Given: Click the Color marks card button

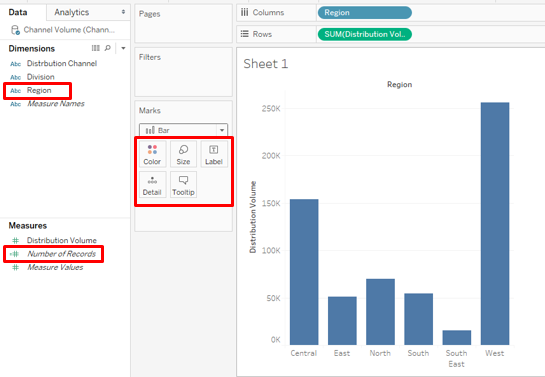Looking at the screenshot, I should coord(152,154).
